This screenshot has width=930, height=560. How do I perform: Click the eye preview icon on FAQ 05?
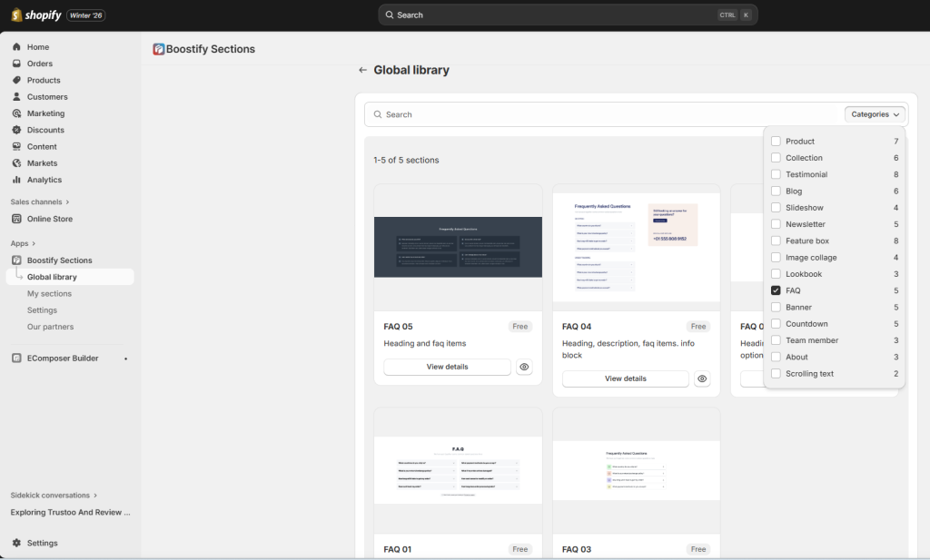[x=524, y=366]
